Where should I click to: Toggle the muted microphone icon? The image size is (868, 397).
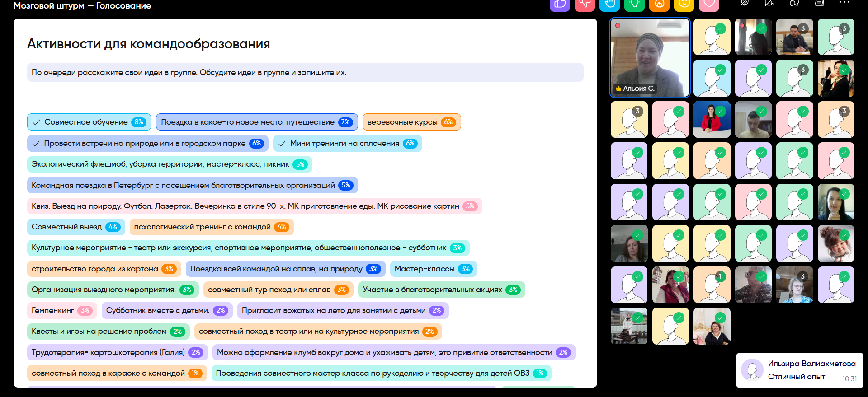745,3
